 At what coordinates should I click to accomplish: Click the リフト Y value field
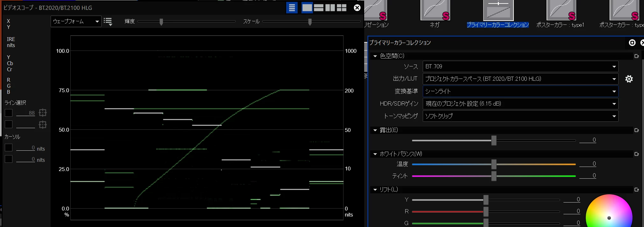(x=572, y=199)
